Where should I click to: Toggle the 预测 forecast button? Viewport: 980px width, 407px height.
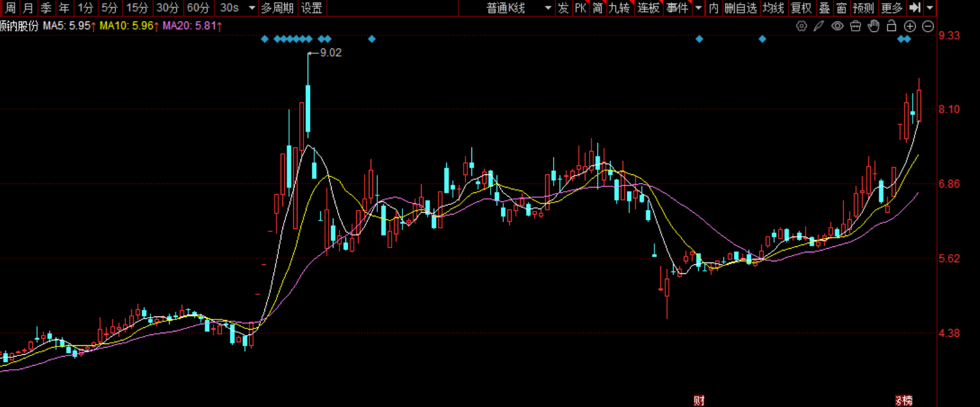point(864,8)
